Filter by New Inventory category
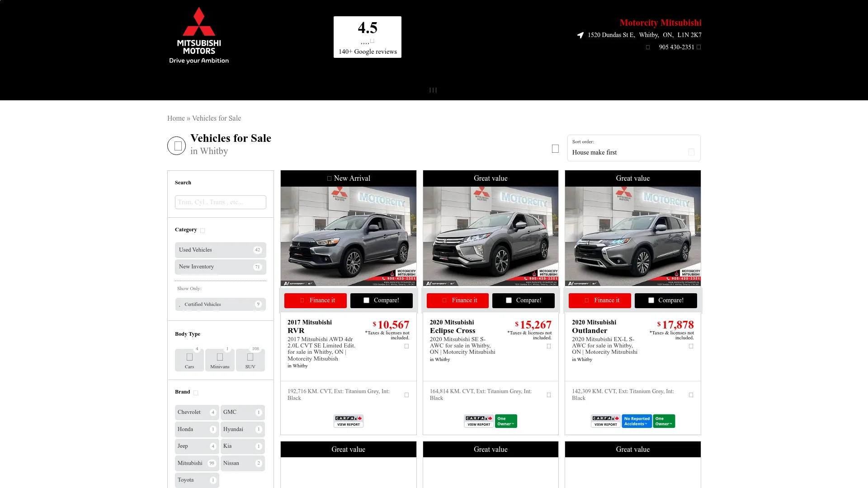Screen dimensions: 868x488 tap(221, 267)
